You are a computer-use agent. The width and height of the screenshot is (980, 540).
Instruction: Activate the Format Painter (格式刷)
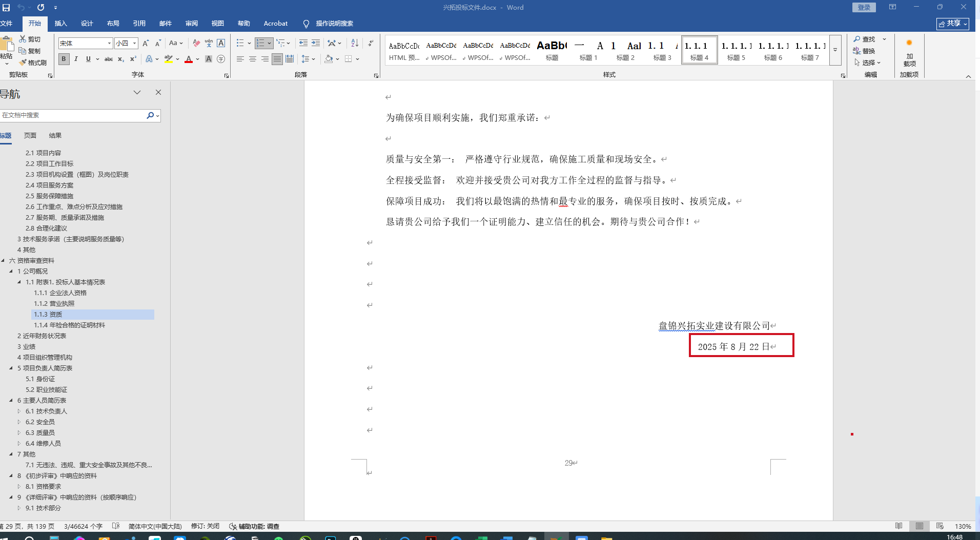coord(33,63)
